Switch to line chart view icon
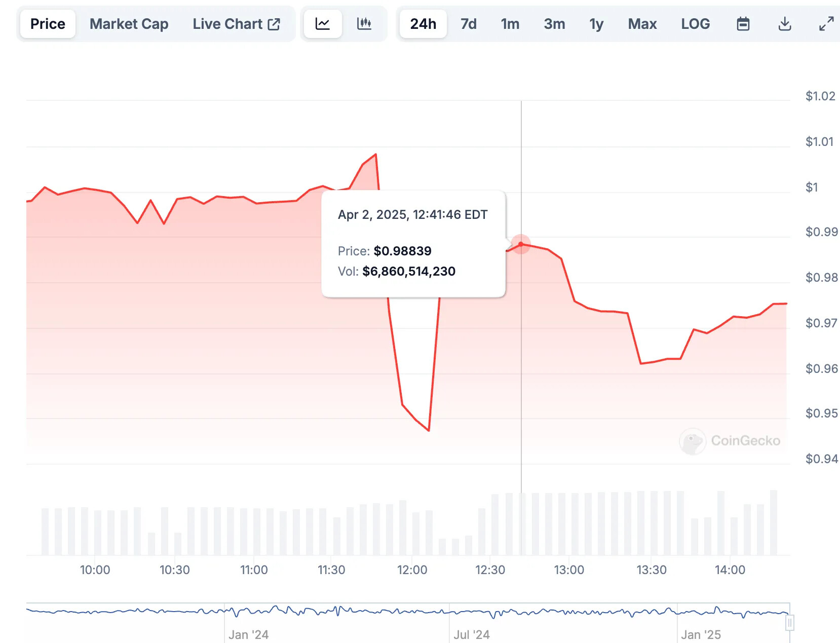Screen dimensions: 840x643 pos(323,24)
